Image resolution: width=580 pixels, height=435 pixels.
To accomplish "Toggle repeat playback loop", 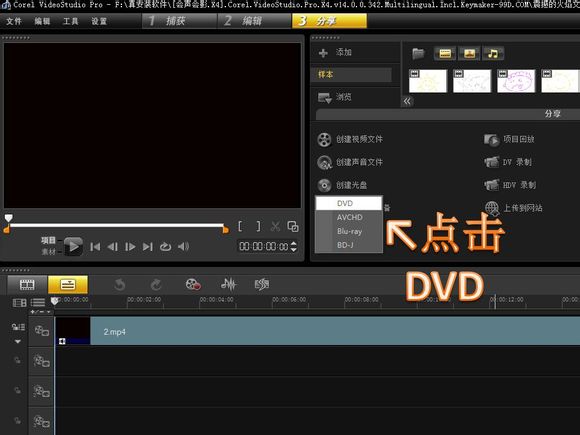I will tap(165, 247).
